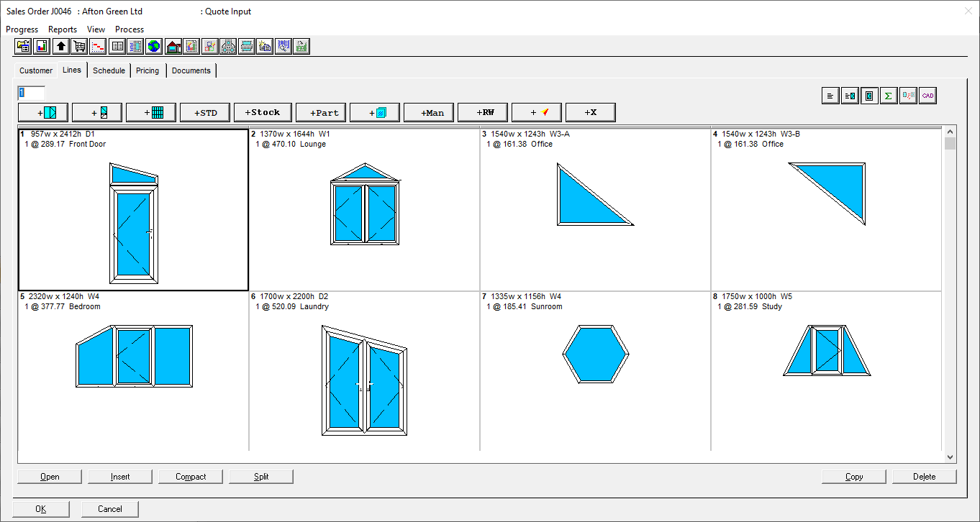980x522 pixels.
Task: Open the Process menu
Action: point(130,29)
